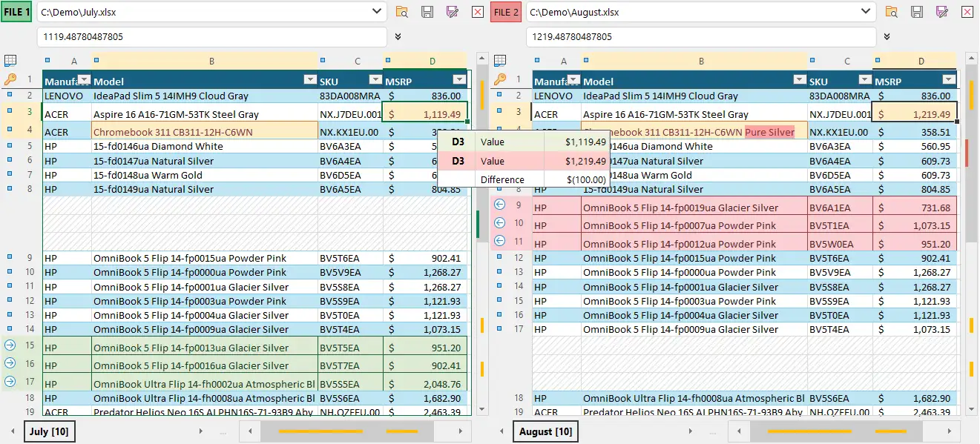The width and height of the screenshot is (980, 444).
Task: Select July cell Chromebook 311 CB311-12H-C6WN
Action: 205,132
